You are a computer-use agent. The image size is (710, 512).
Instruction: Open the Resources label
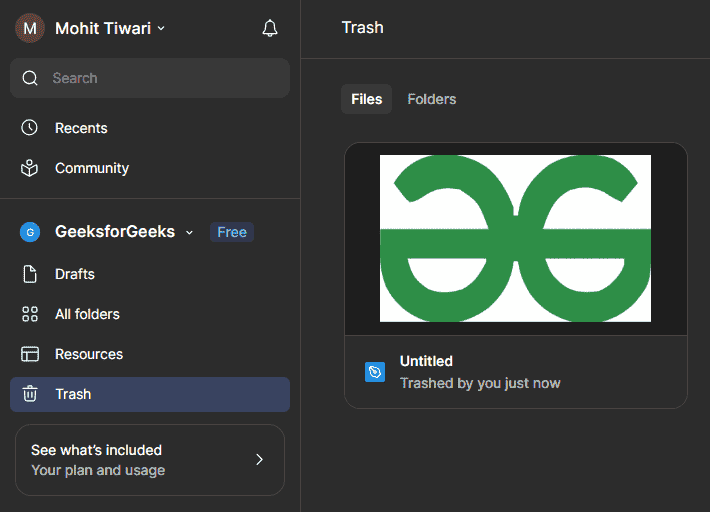(89, 354)
